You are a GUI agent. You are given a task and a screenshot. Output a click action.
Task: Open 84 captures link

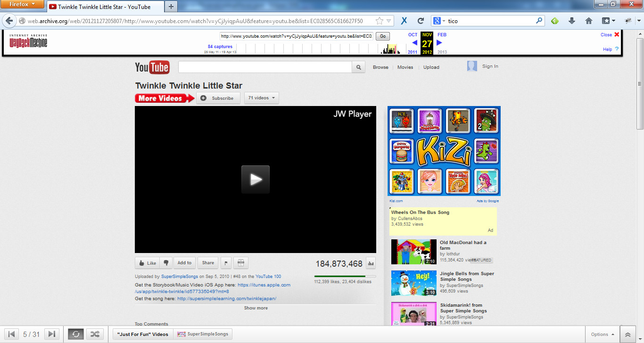[220, 47]
